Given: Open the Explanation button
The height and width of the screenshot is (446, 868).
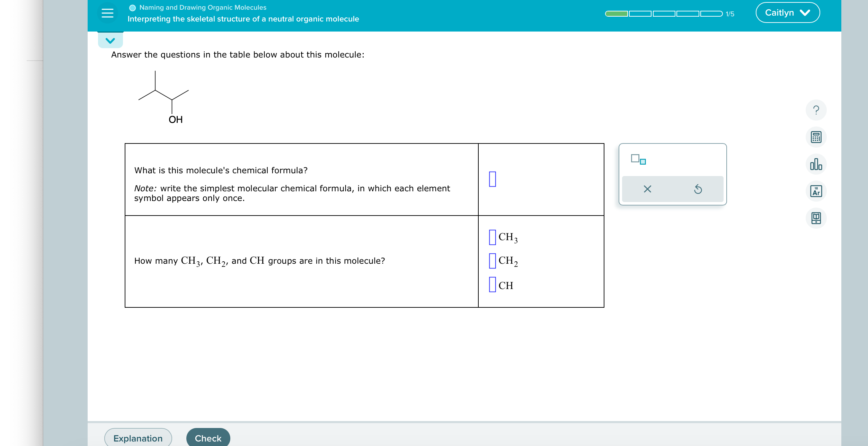Looking at the screenshot, I should coord(138,438).
